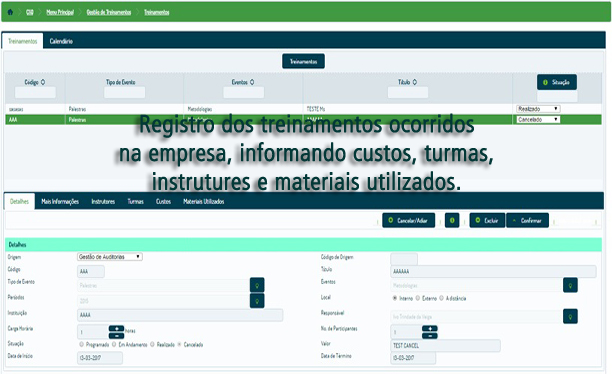Open lookup icon for Responsável field
Image resolution: width=612 pixels, height=374 pixels.
click(570, 317)
